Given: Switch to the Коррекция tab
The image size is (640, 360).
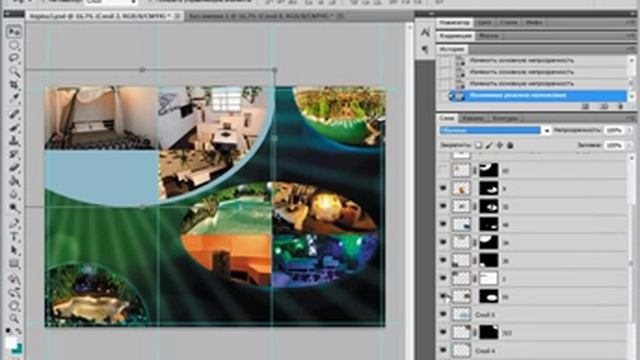Looking at the screenshot, I should pyautogui.click(x=456, y=36).
